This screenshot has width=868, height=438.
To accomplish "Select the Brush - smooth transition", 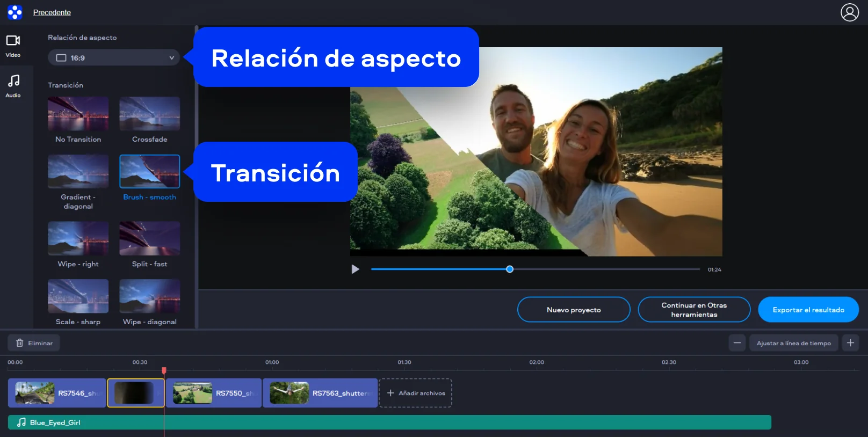I will [x=149, y=172].
